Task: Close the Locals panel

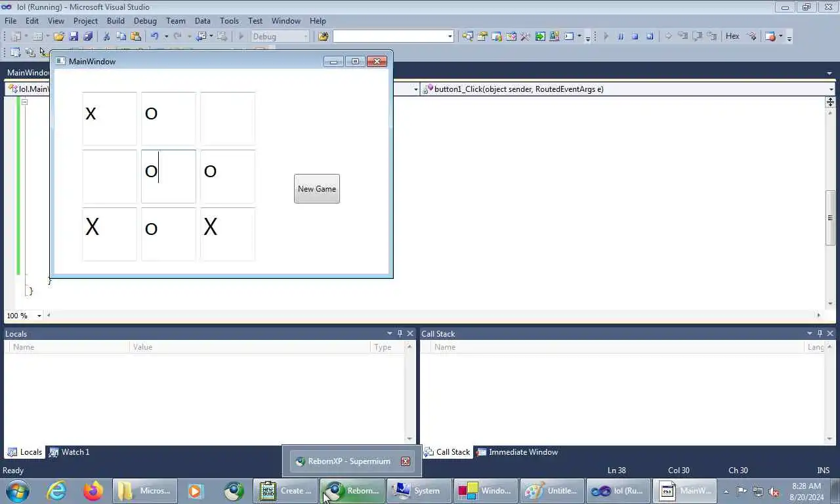Action: (x=410, y=333)
